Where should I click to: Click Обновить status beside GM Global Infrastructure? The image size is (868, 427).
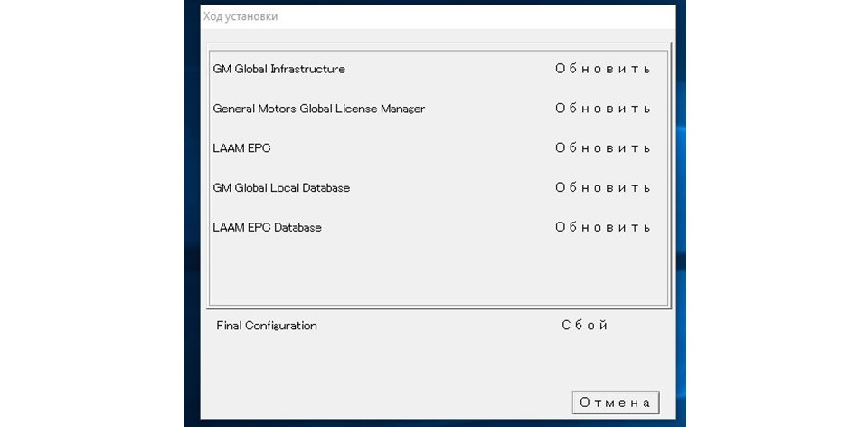pyautogui.click(x=603, y=70)
